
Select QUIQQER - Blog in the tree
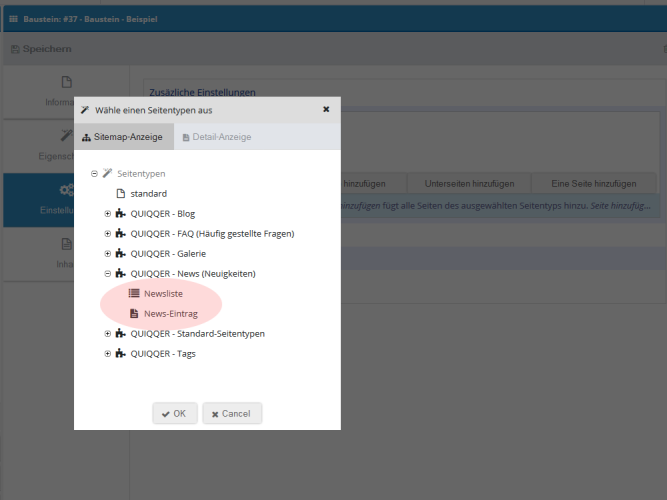point(162,214)
